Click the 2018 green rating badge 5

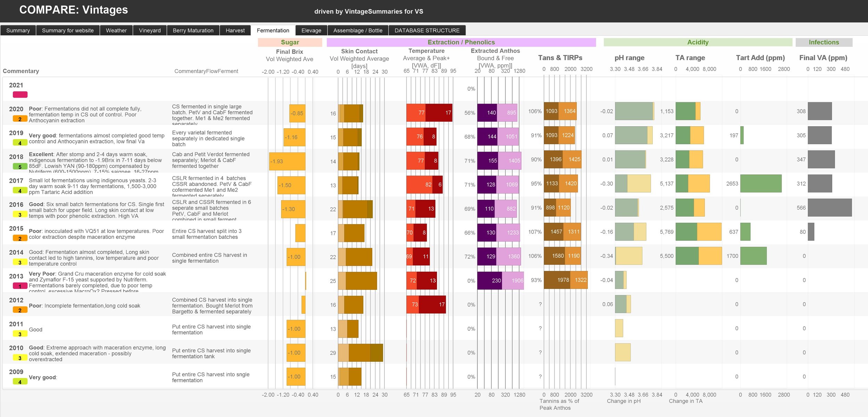[20, 167]
